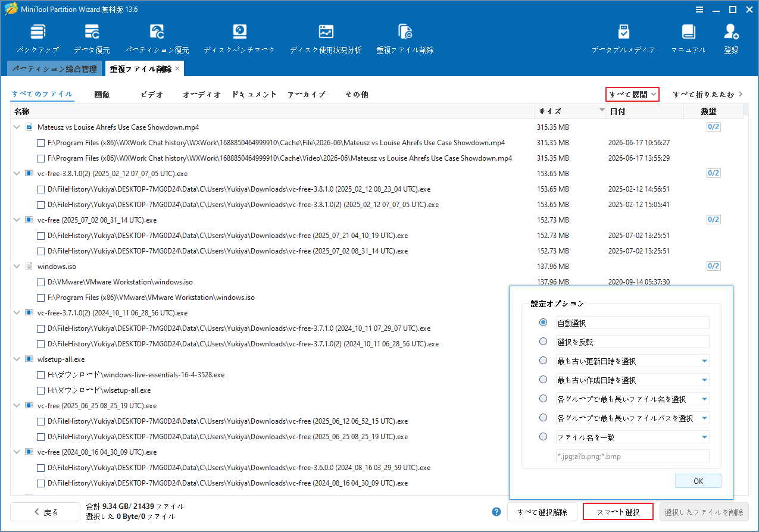Click the blue help question mark icon
759x532 pixels.
pyautogui.click(x=496, y=512)
